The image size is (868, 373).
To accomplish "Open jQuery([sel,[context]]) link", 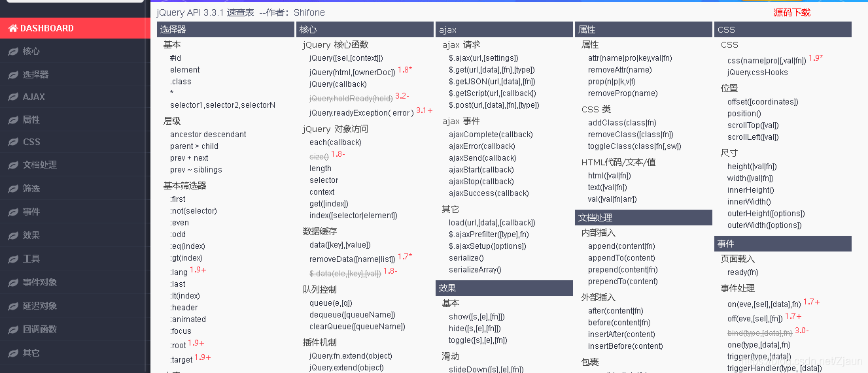I will 346,58.
